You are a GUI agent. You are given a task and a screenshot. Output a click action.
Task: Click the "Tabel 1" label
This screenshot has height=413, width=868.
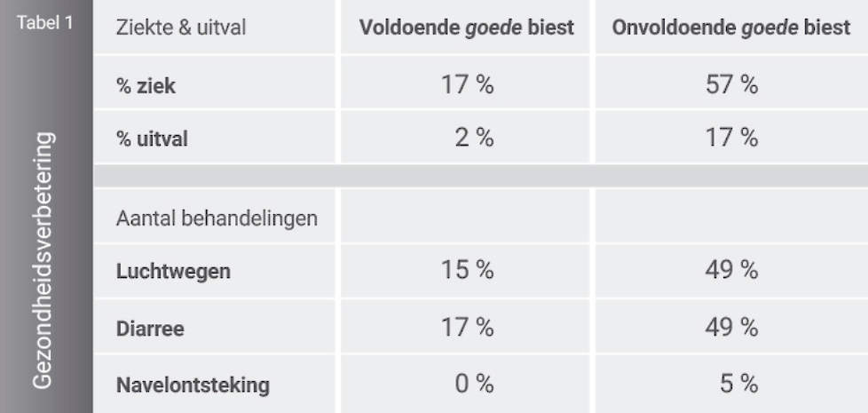tap(44, 23)
